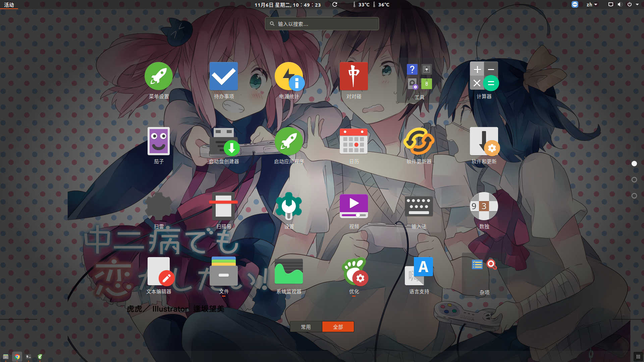Open the terminal from the taskbar
The width and height of the screenshot is (644, 362).
(29, 357)
